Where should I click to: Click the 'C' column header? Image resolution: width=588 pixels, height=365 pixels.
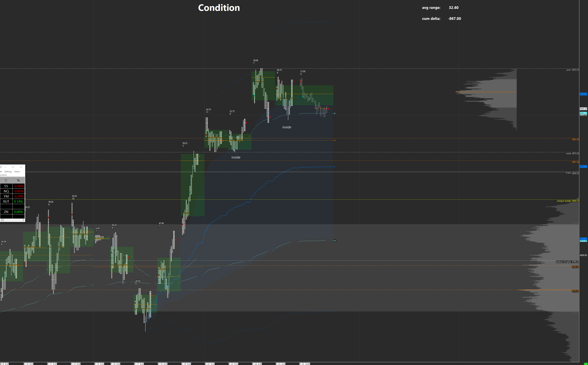click(x=6, y=180)
